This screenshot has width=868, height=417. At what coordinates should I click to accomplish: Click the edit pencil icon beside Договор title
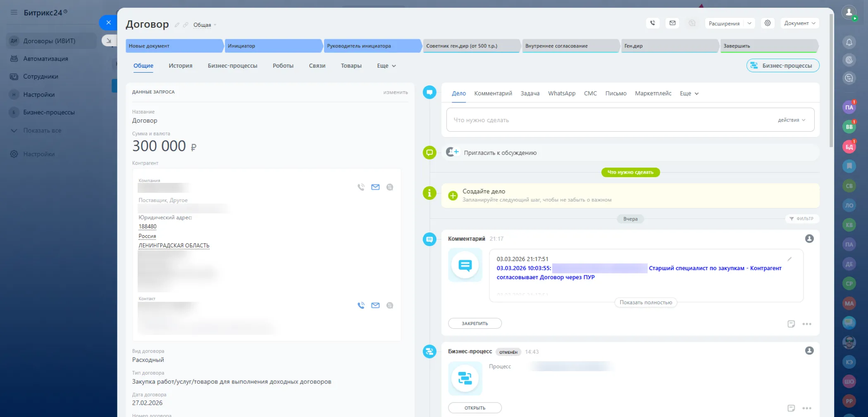[177, 25]
